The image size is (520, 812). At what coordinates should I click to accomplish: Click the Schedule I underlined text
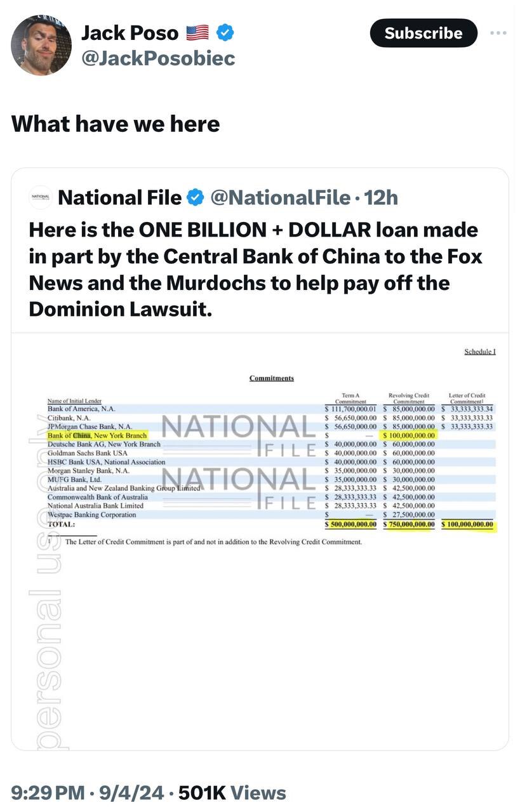pos(479,351)
